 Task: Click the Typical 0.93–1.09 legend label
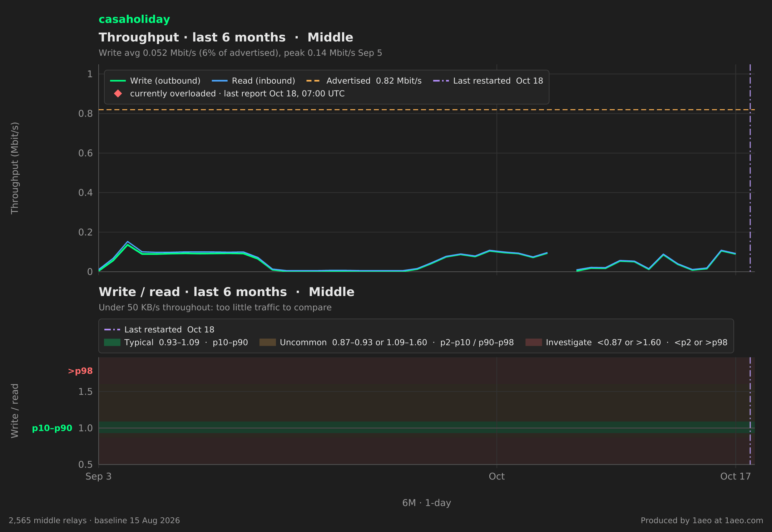(x=186, y=343)
